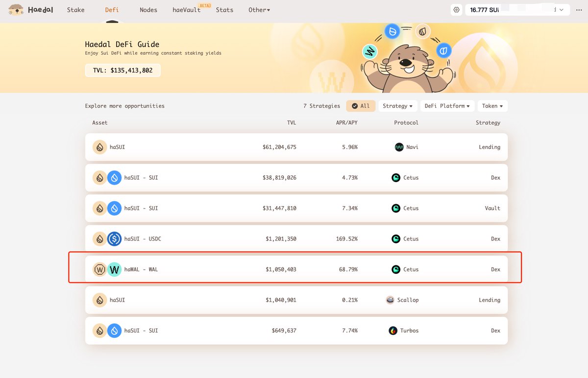Click the Protocol column header

point(406,122)
